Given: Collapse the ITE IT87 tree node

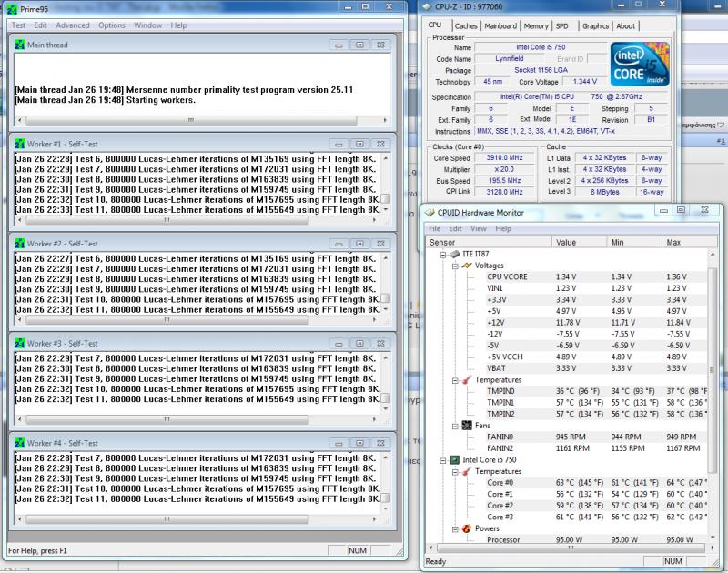Looking at the screenshot, I should coord(443,255).
